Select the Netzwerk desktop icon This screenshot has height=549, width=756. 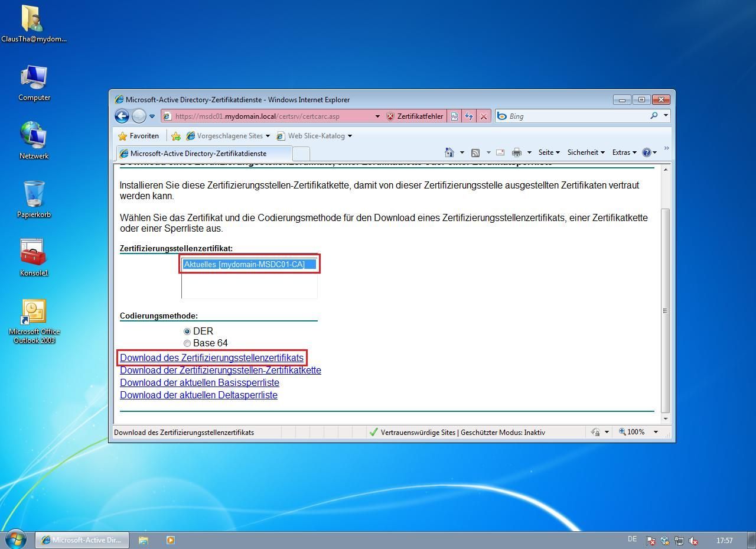click(34, 141)
